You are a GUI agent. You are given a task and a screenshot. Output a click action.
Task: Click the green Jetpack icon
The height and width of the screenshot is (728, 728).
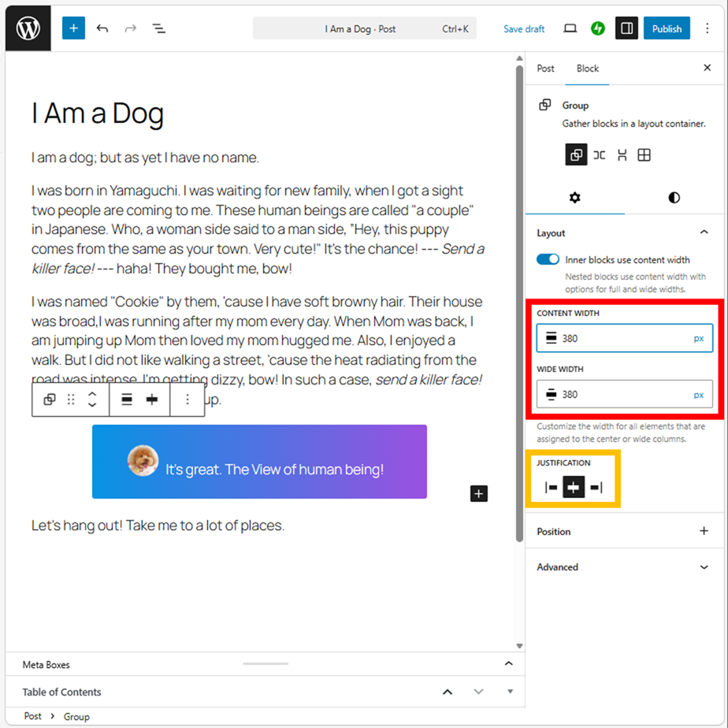pyautogui.click(x=598, y=28)
